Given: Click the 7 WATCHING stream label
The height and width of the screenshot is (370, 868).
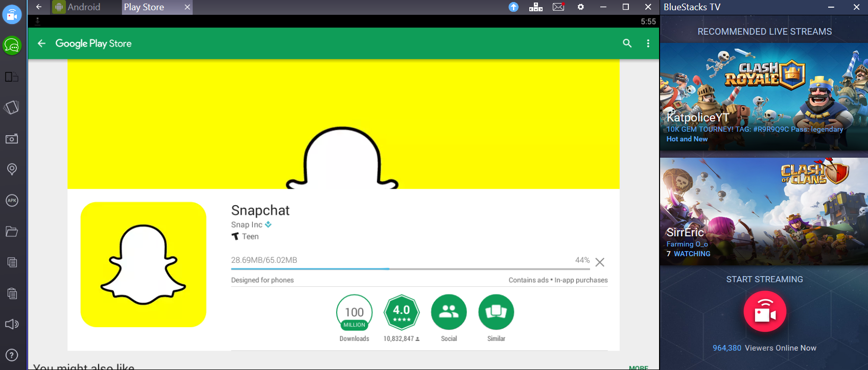Looking at the screenshot, I should [x=688, y=254].
